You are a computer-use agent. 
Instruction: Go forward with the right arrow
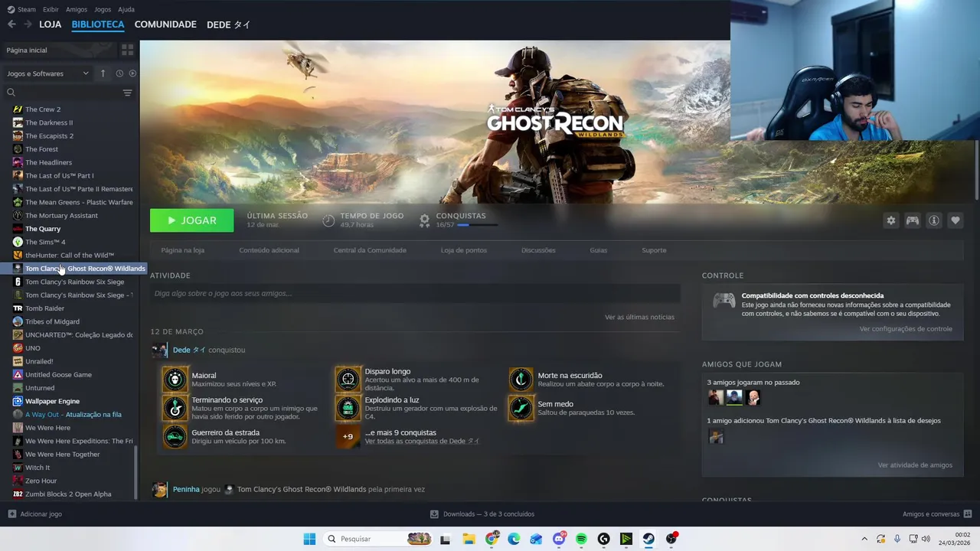point(28,24)
